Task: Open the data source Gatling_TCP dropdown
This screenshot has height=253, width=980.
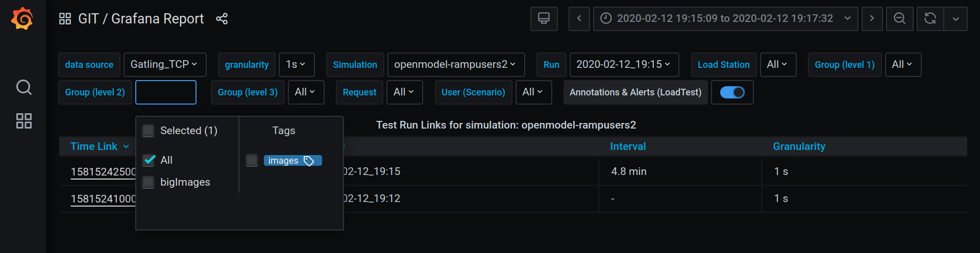Action: click(164, 65)
